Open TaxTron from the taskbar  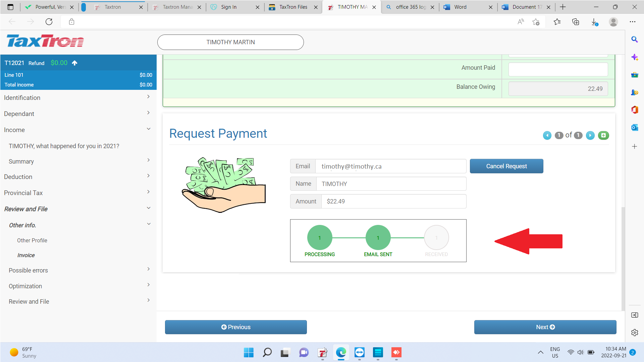click(322, 353)
